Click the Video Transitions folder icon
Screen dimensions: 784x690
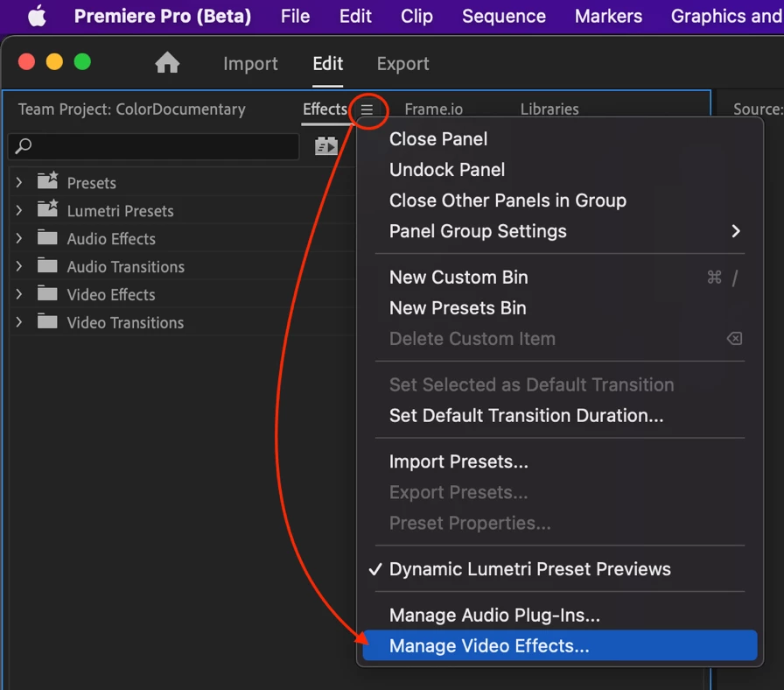pos(47,321)
